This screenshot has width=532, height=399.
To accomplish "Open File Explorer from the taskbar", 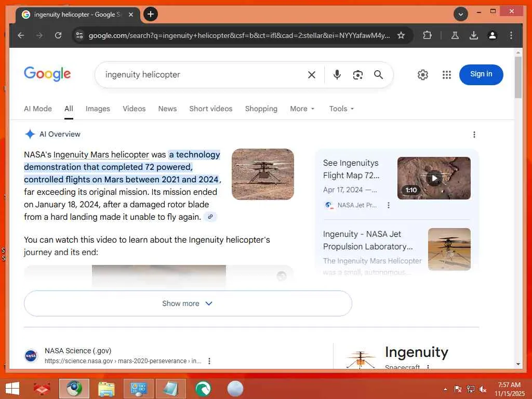I will 106,389.
